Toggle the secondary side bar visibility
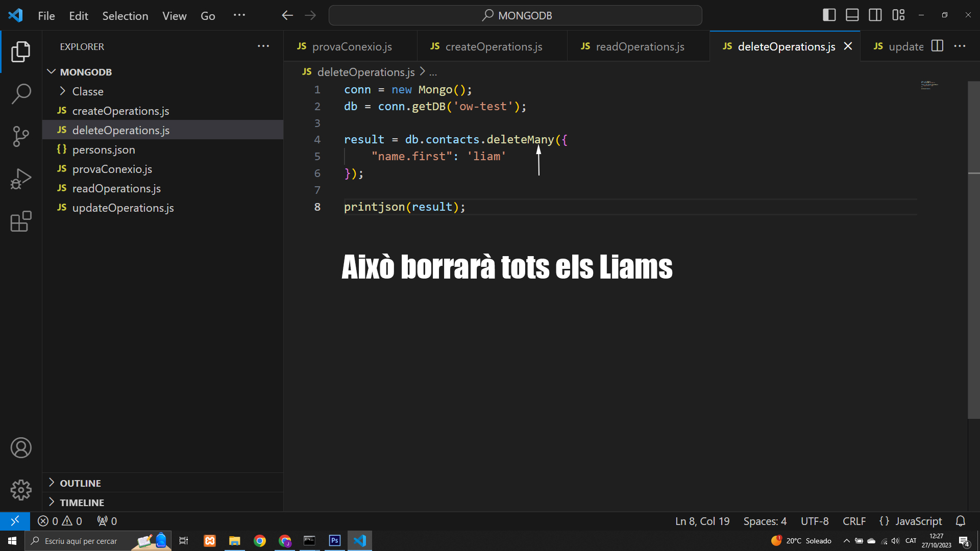Screen dimensions: 980x551 click(x=875, y=15)
